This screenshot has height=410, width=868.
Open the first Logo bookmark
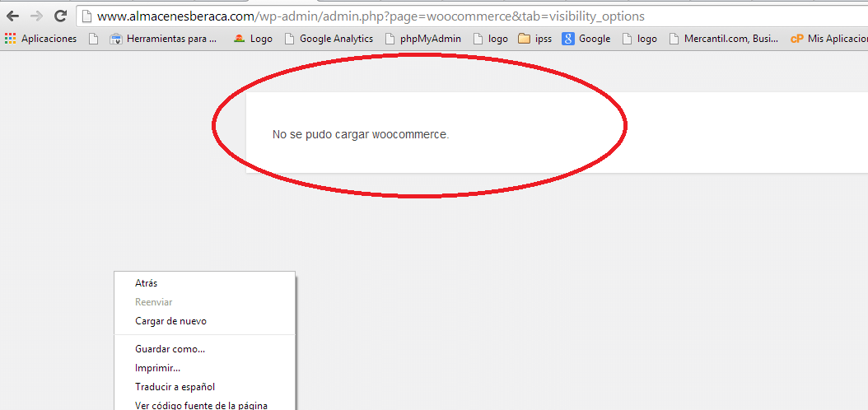253,39
